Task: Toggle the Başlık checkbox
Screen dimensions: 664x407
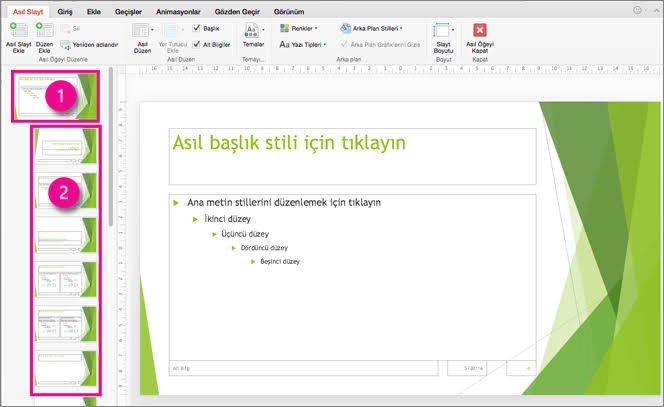Action: point(197,28)
